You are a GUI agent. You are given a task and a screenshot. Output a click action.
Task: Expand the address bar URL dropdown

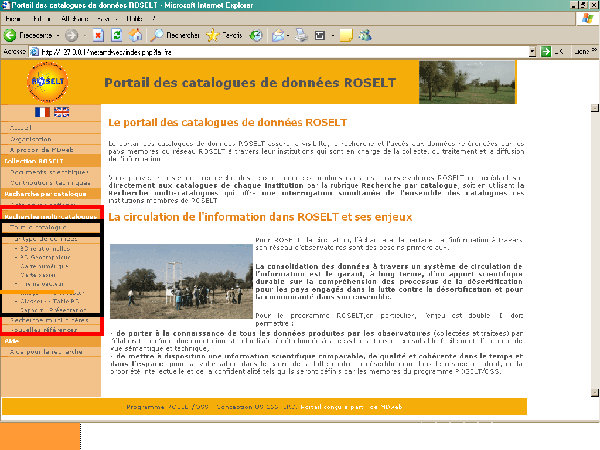(x=532, y=52)
